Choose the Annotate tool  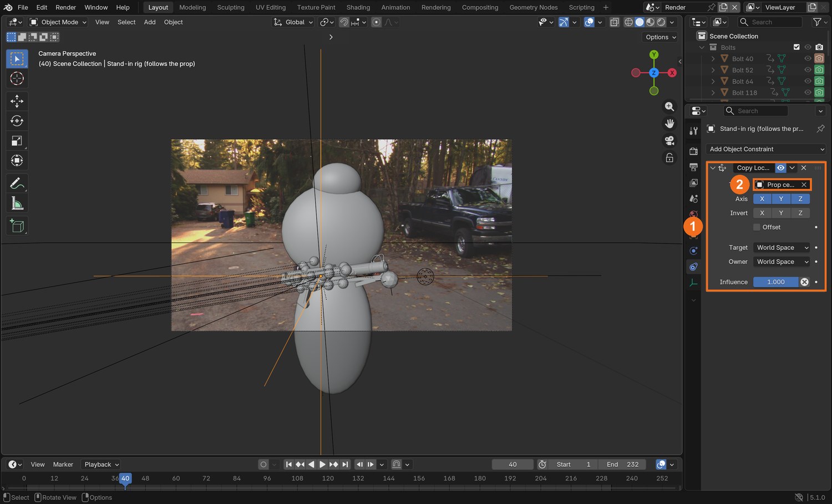coord(17,183)
